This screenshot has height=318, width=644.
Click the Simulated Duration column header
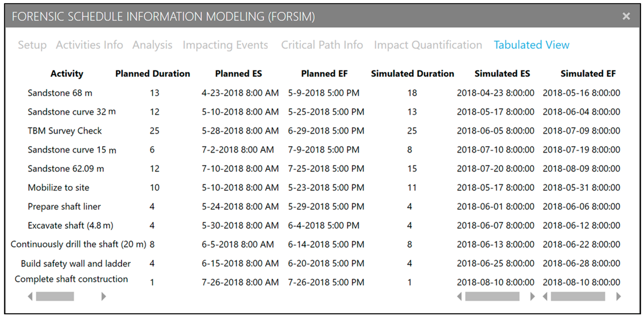click(x=412, y=74)
